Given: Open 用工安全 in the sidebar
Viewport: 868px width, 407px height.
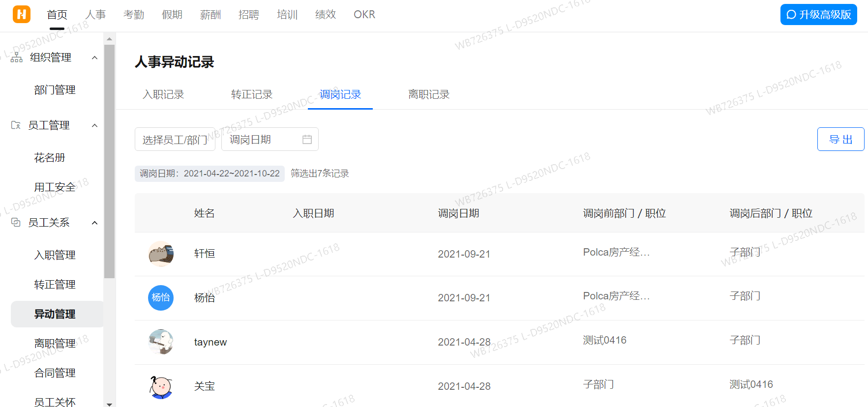Looking at the screenshot, I should pyautogui.click(x=55, y=187).
